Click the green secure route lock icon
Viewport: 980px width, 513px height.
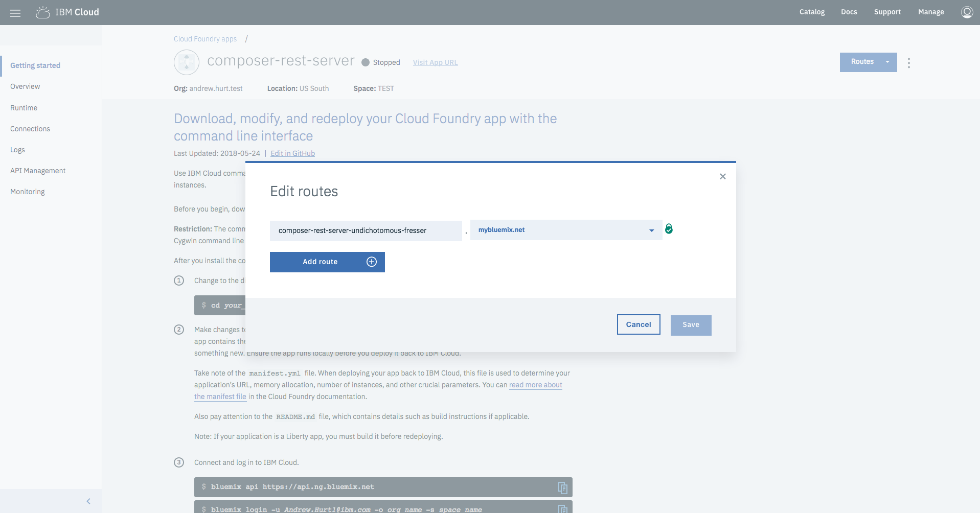669,229
